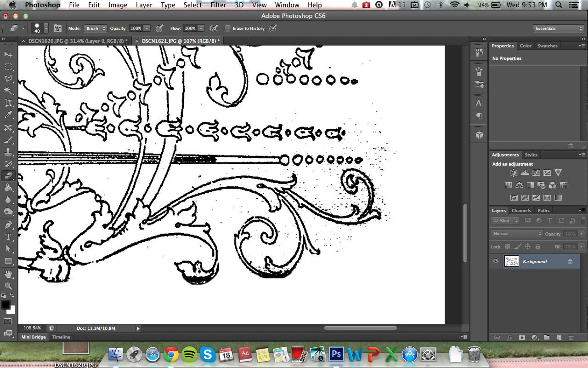Toggle lock image pixels brush icon
The width and height of the screenshot is (588, 368).
coord(517,247)
